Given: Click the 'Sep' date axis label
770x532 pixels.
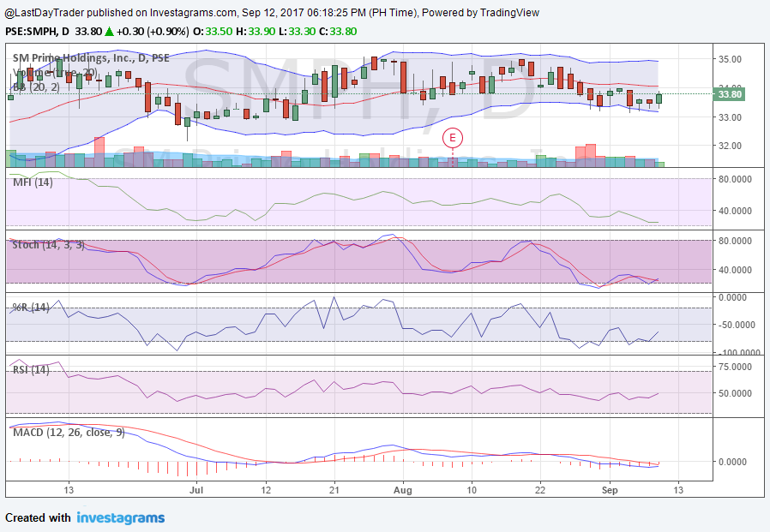Looking at the screenshot, I should [610, 490].
